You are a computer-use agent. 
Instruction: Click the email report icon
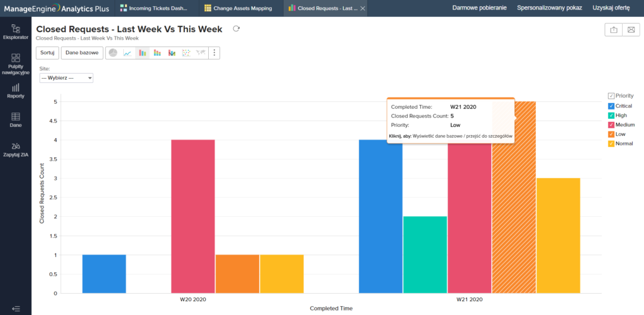coord(631,30)
